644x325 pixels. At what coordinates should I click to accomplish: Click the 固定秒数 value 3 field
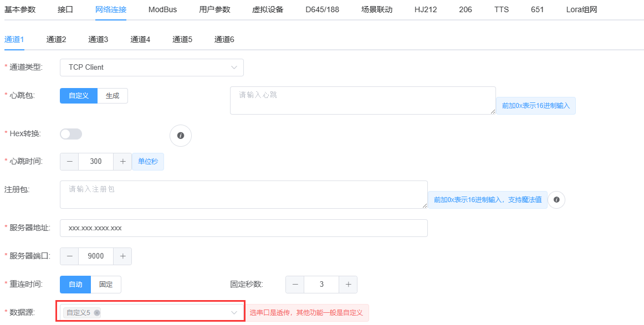pos(321,285)
